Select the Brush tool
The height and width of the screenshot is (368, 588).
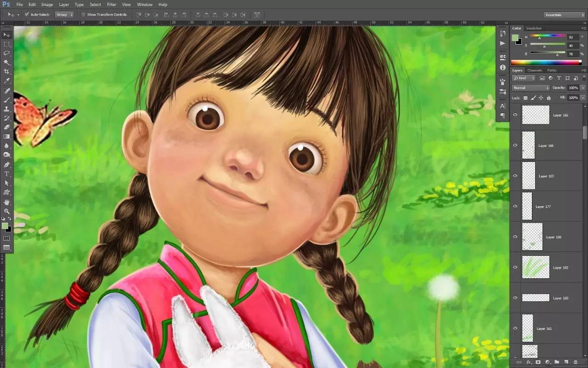tap(7, 100)
